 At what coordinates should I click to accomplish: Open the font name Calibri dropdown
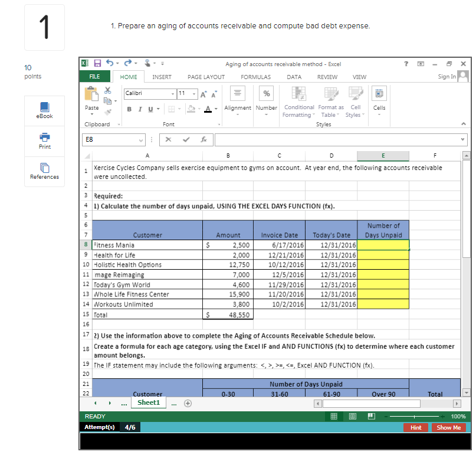[172, 94]
